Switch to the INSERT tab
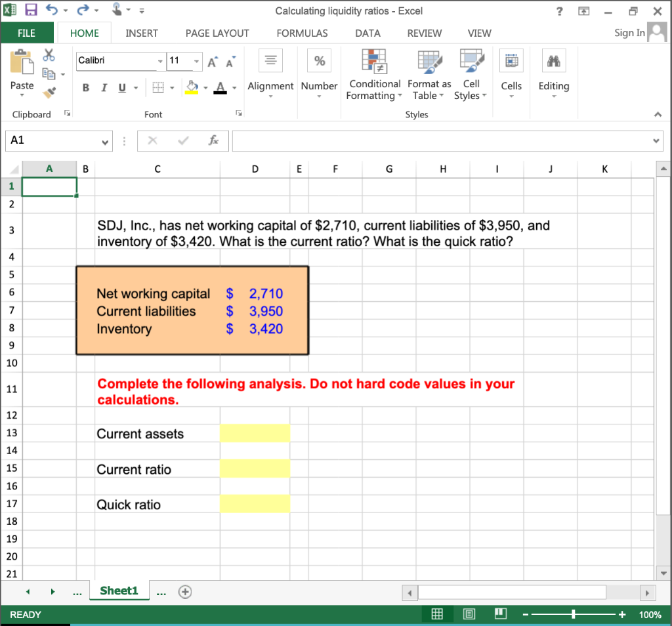672x626 pixels. (142, 33)
